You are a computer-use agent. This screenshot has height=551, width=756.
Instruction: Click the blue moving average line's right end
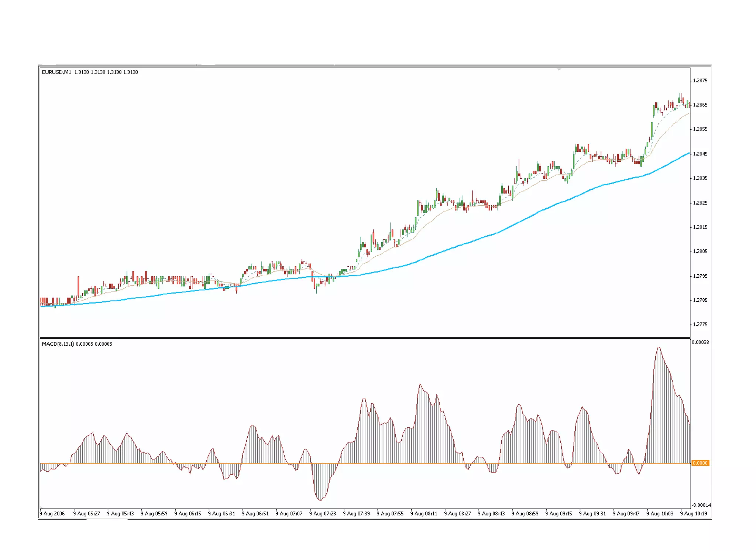tap(688, 153)
